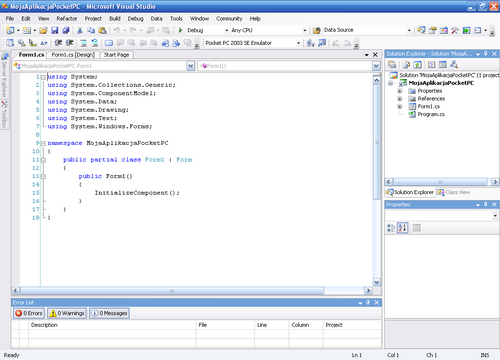Toggle the 0 Warnings filter button

[67, 313]
